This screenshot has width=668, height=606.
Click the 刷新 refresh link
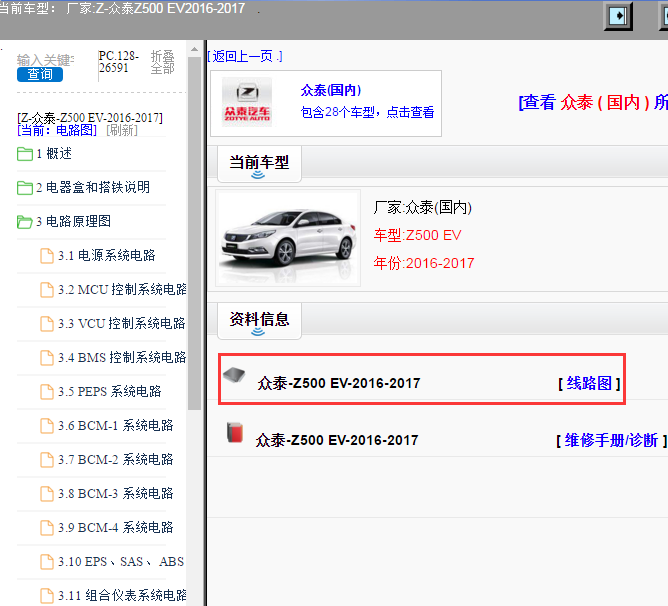click(x=122, y=130)
